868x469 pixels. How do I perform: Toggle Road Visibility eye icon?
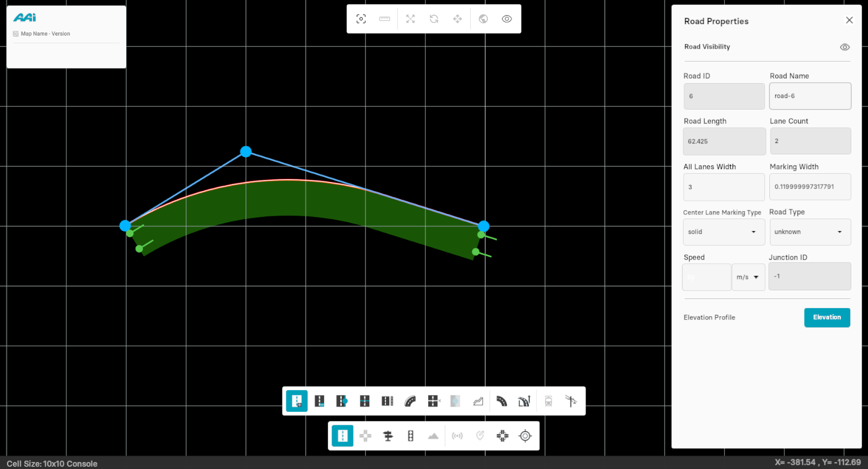844,47
